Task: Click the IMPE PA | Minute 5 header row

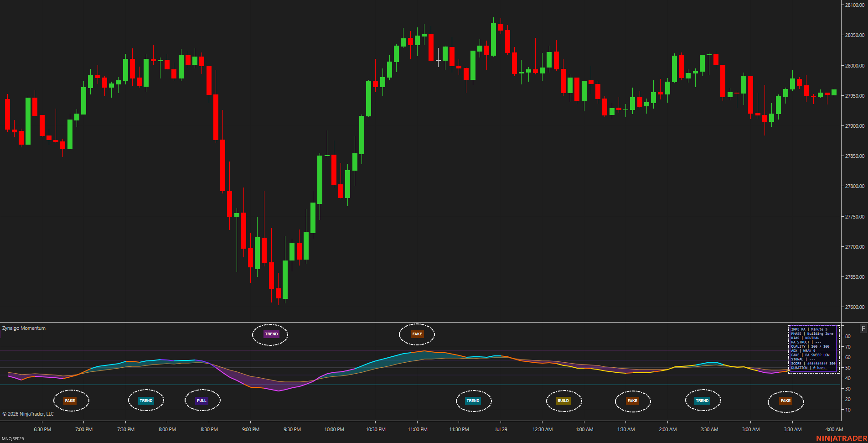Action: (809, 329)
